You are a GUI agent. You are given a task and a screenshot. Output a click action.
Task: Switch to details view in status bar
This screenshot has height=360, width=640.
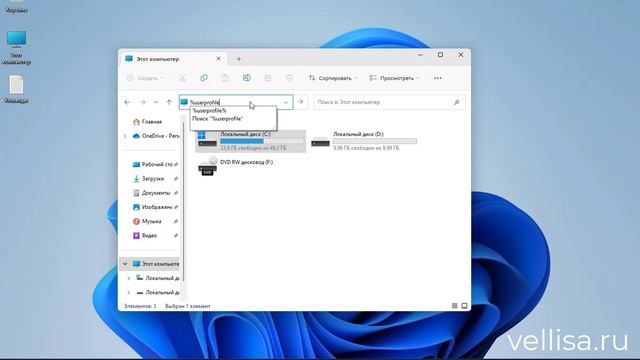coord(454,306)
